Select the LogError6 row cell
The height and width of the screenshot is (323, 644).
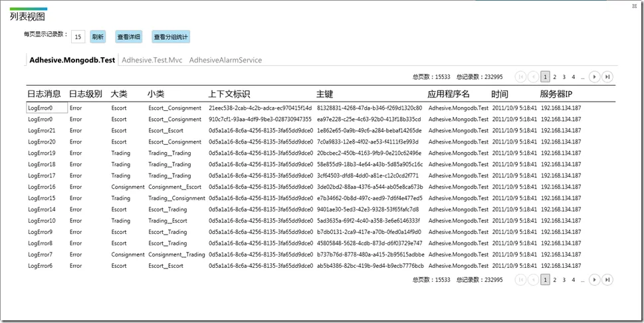pos(41,266)
